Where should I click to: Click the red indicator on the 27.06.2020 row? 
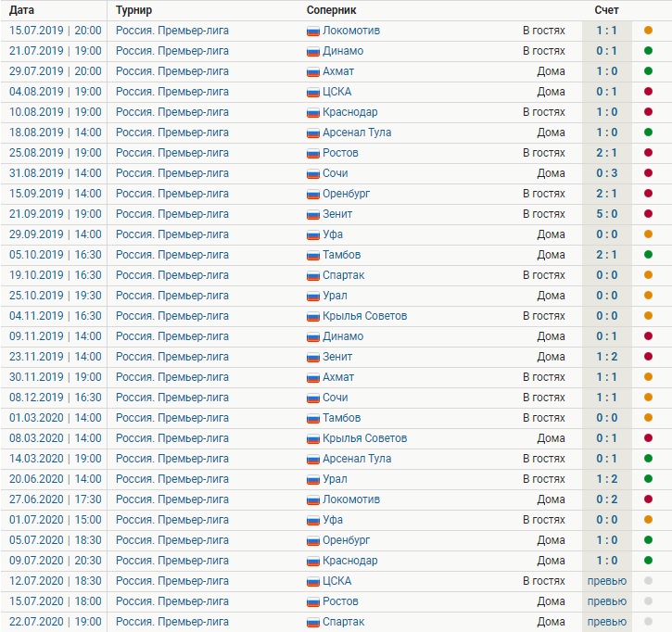648,499
